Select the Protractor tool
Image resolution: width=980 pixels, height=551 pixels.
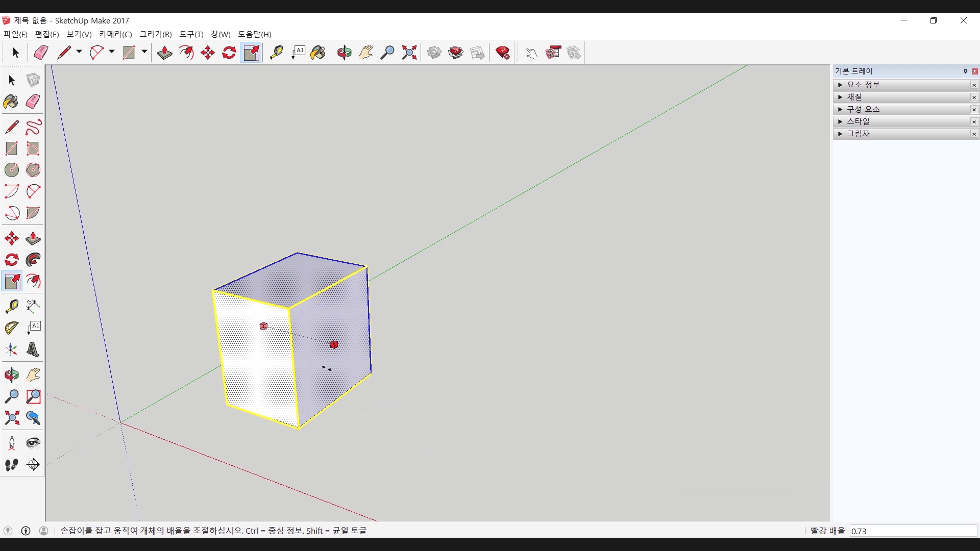point(11,328)
